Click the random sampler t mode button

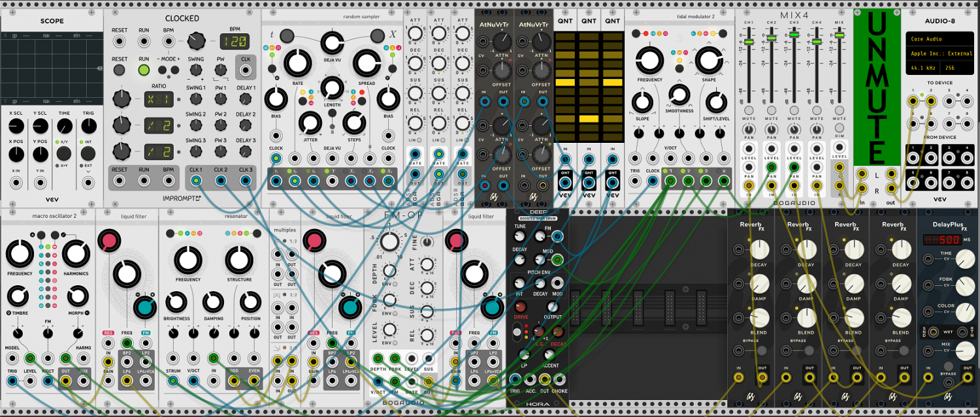(x=286, y=35)
